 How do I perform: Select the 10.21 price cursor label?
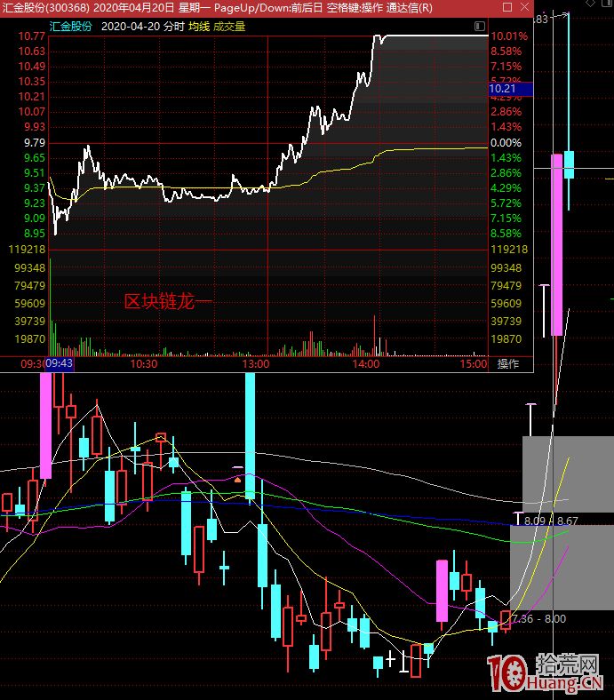click(x=511, y=89)
